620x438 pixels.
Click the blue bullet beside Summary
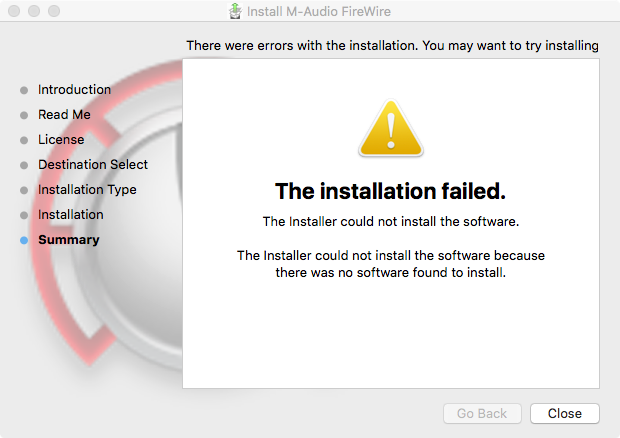24,240
